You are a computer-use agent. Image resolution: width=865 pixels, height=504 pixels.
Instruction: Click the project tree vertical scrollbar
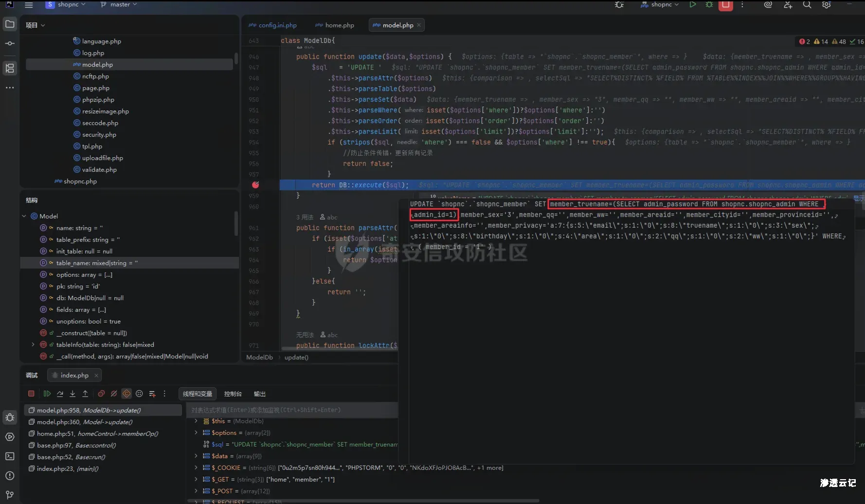point(236,58)
